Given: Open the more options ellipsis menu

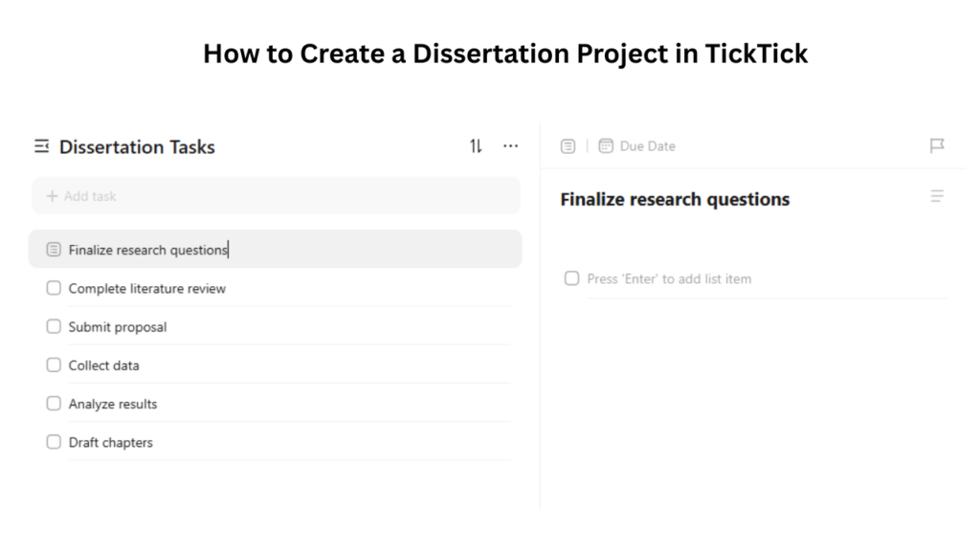Looking at the screenshot, I should pos(510,145).
